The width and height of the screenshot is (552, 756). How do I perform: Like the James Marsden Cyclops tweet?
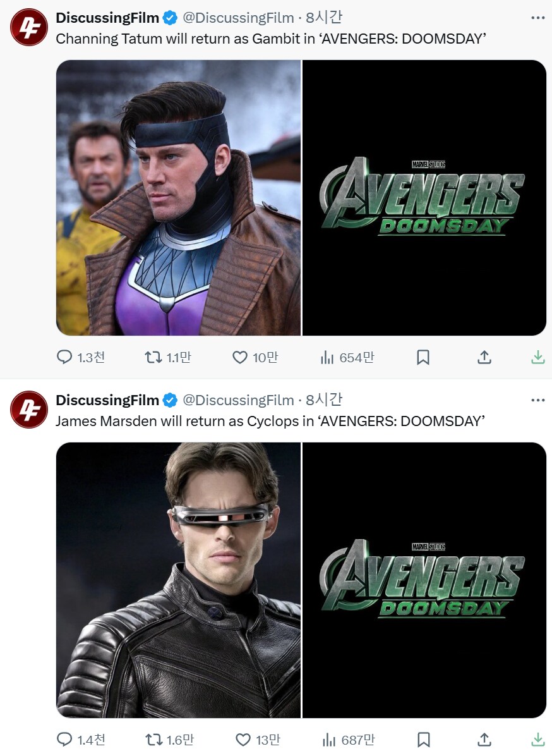(243, 740)
